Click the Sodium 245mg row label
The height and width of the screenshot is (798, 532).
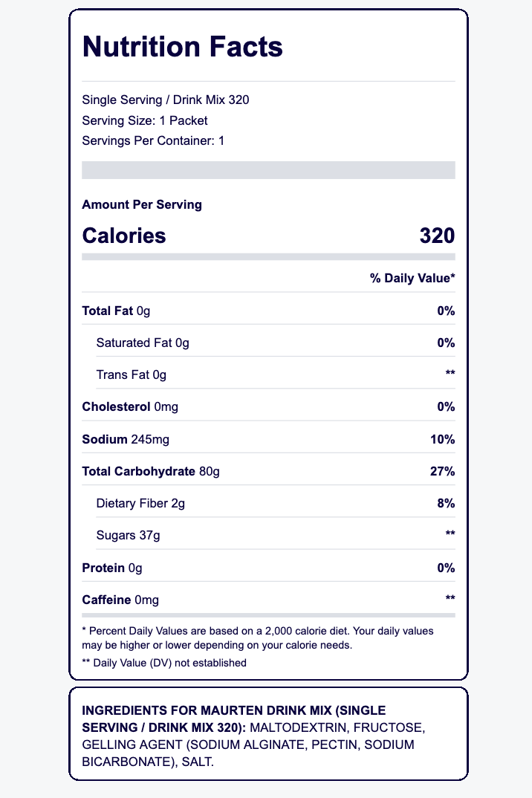pos(126,439)
